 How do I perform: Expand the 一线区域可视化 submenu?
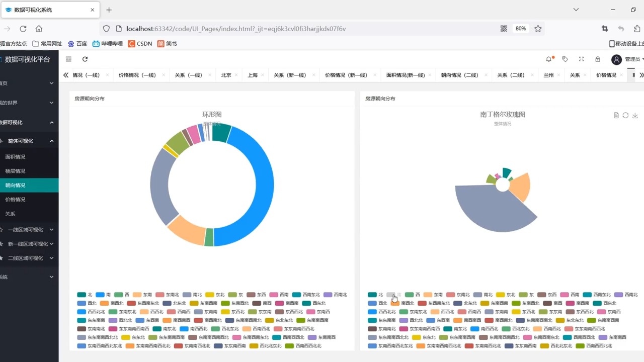click(x=29, y=230)
